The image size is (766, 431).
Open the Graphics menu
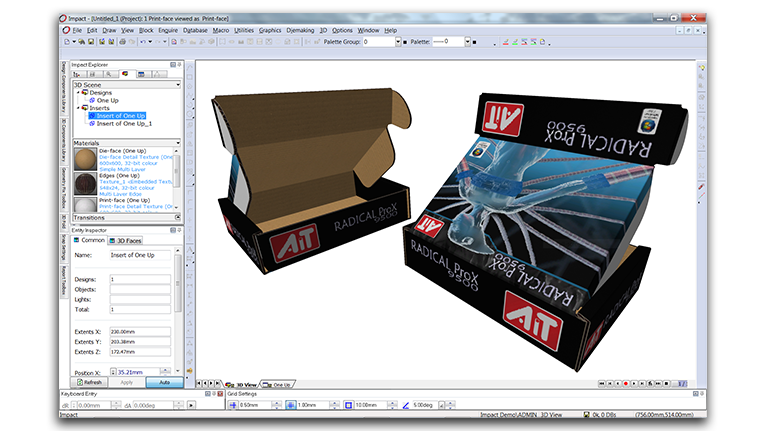270,30
